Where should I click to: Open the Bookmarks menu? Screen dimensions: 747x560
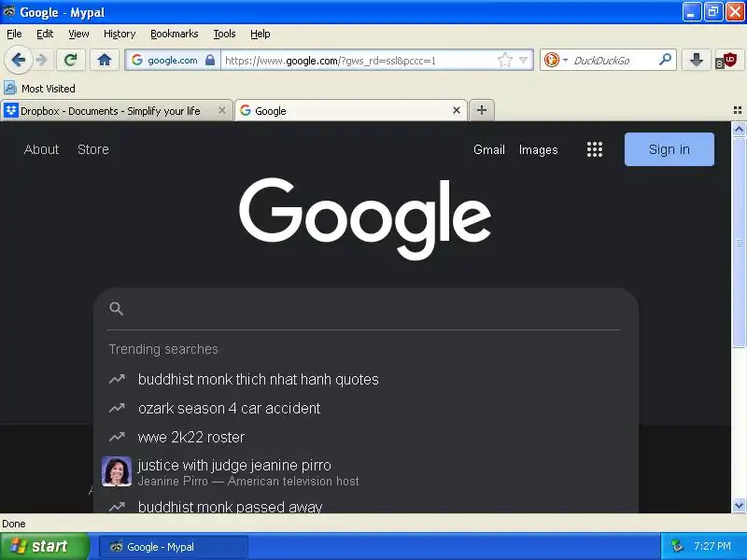pyautogui.click(x=175, y=34)
